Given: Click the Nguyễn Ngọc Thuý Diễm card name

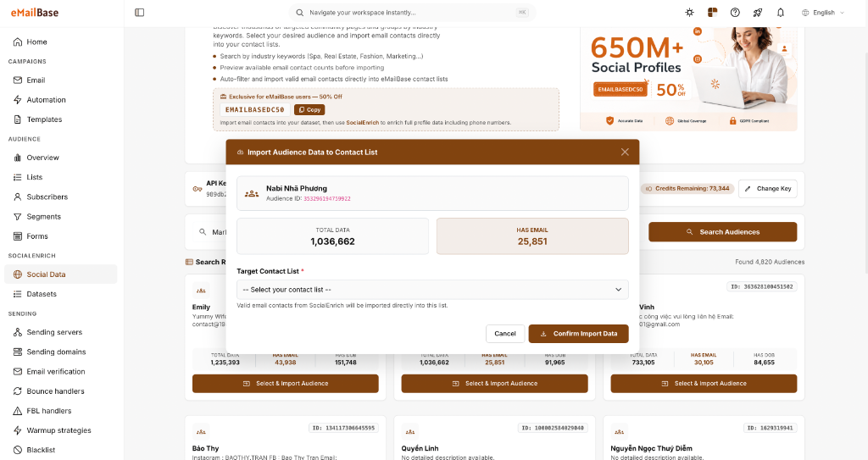Looking at the screenshot, I should [x=652, y=448].
